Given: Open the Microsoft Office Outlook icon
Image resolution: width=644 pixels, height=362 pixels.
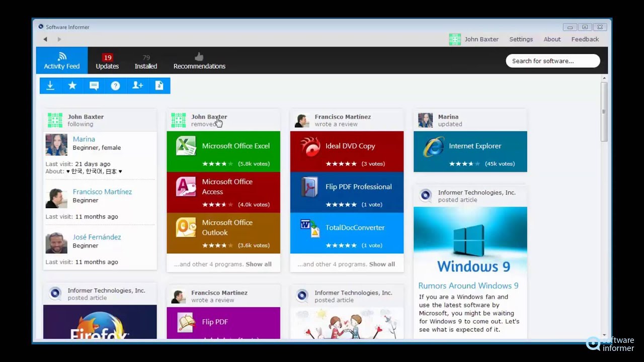Looking at the screenshot, I should pyautogui.click(x=186, y=227).
